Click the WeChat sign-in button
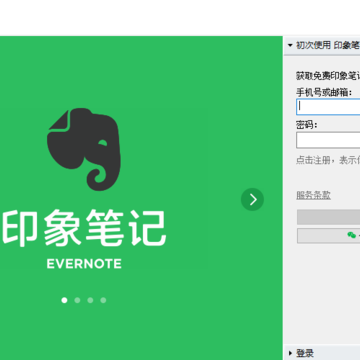360x360 pixels. [x=329, y=236]
